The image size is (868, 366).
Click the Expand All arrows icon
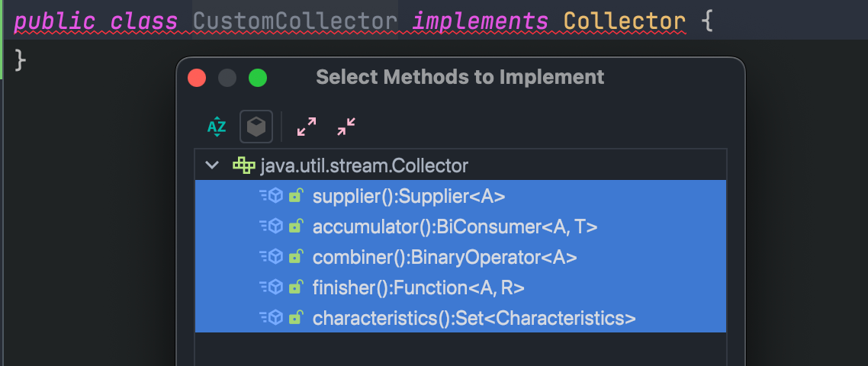(x=306, y=127)
